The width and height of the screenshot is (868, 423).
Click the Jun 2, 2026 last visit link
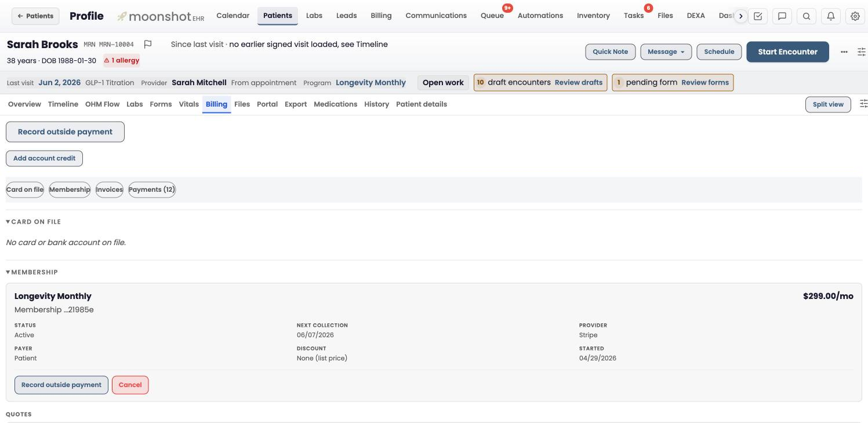pyautogui.click(x=59, y=82)
